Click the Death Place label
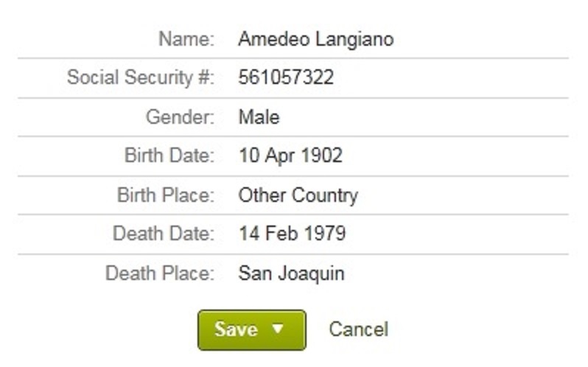 (x=160, y=274)
